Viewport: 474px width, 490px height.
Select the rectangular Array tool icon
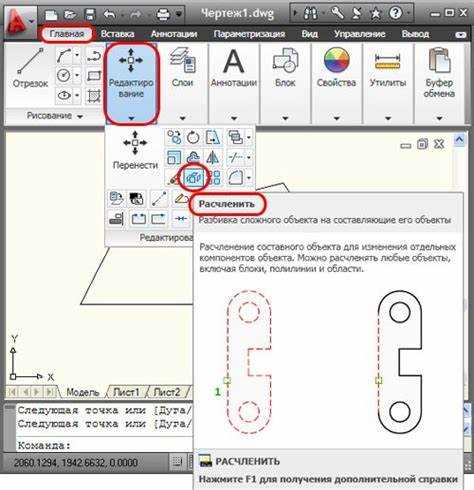click(x=216, y=177)
